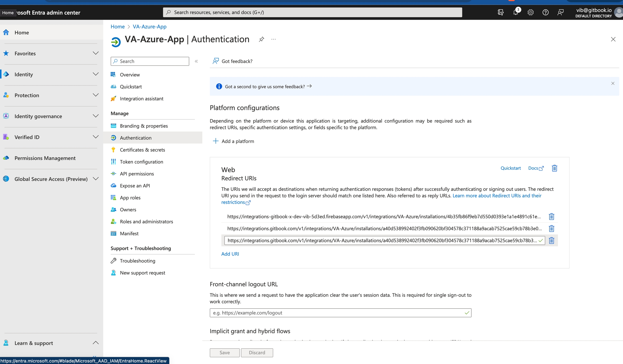Collapse the resource menu with double chevron
Viewport: 623px width, 364px height.
coord(196,61)
